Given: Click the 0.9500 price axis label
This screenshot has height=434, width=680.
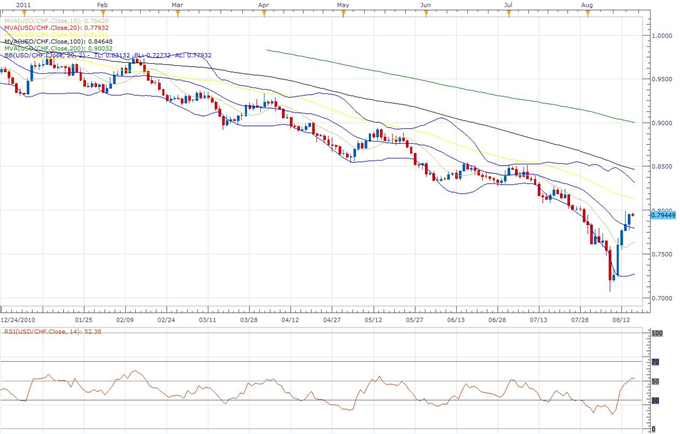Looking at the screenshot, I should click(x=663, y=79).
